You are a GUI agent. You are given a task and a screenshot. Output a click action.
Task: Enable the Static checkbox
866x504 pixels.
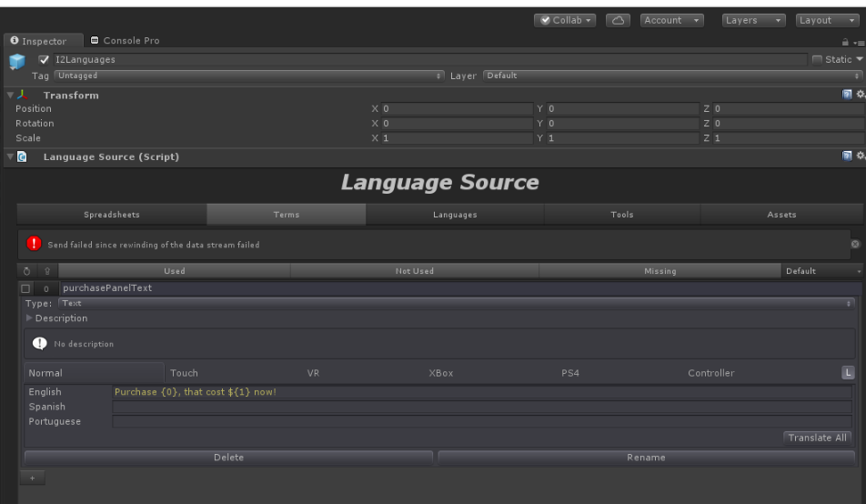816,59
